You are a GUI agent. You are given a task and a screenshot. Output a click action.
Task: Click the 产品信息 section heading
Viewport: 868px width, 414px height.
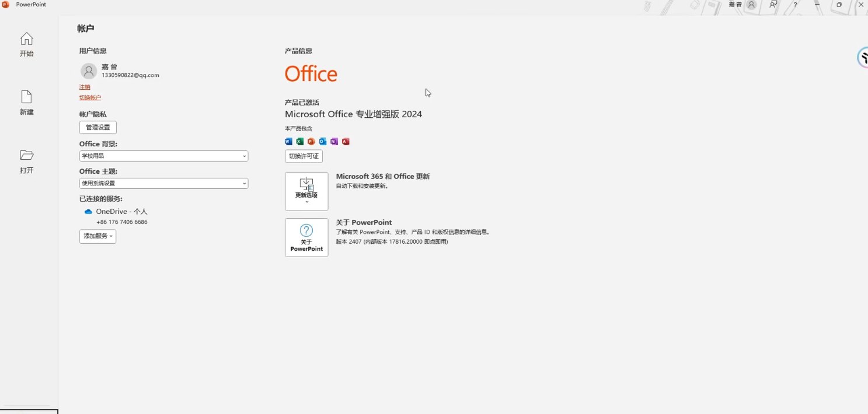click(x=298, y=51)
